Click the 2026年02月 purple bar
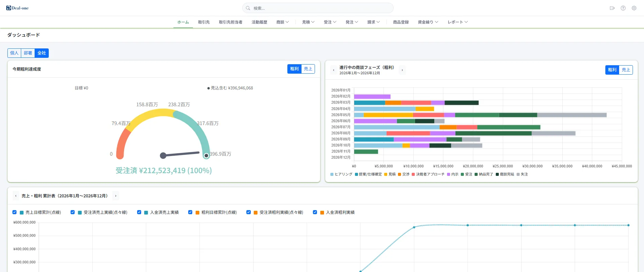The height and width of the screenshot is (272, 644). coord(372,96)
